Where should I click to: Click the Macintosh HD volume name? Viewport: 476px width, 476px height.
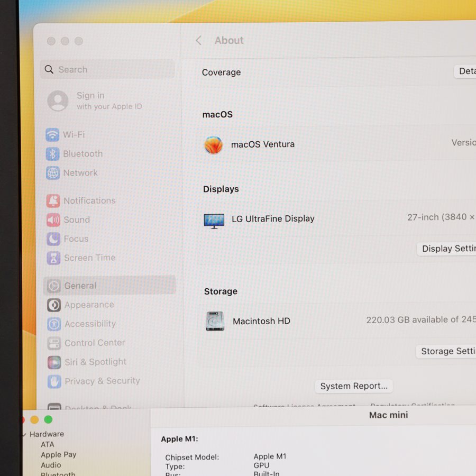pos(261,321)
